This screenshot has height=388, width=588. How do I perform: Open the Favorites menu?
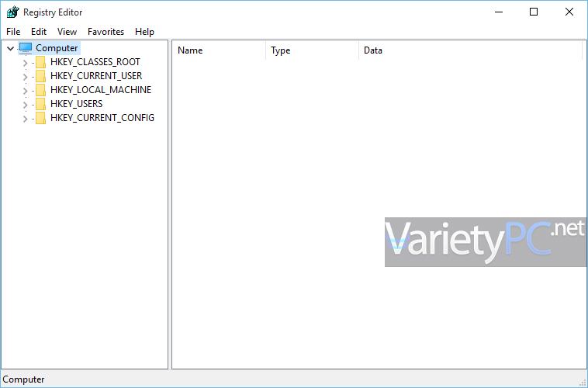click(105, 32)
